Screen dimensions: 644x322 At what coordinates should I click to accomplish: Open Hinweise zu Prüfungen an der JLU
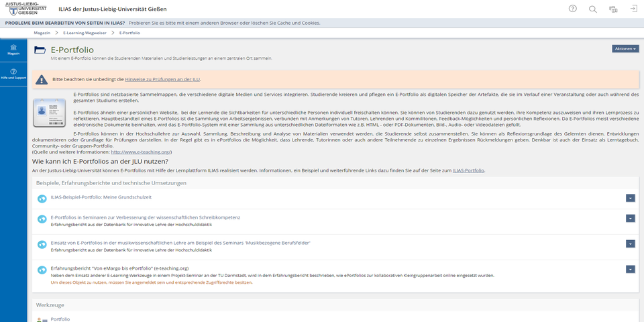(162, 79)
